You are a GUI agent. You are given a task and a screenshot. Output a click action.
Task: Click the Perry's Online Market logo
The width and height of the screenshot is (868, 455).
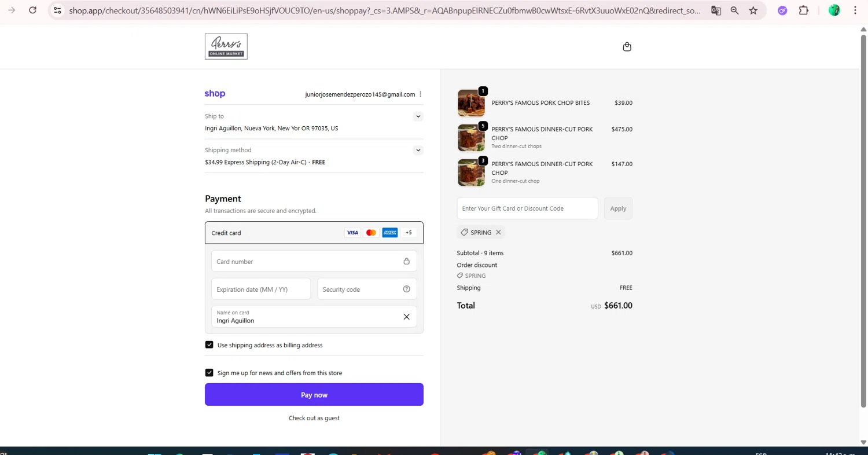click(x=226, y=46)
